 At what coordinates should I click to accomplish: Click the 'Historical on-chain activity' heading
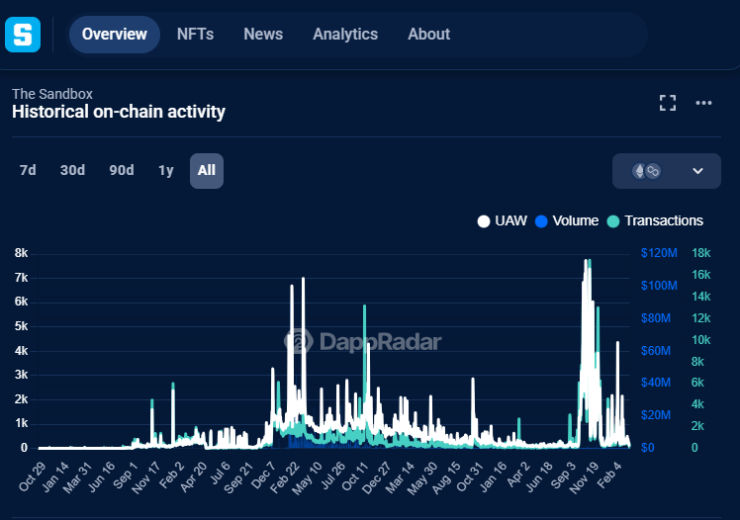click(x=118, y=112)
